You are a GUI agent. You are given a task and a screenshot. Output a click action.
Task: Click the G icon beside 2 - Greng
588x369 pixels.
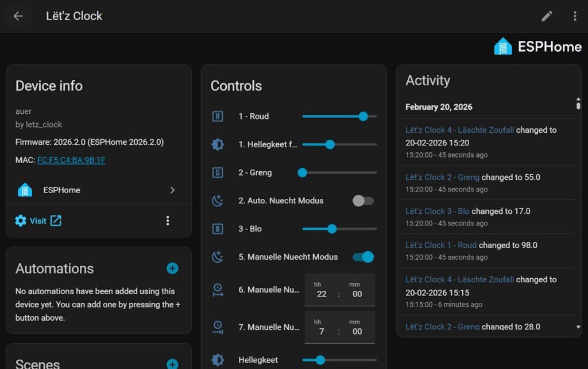click(x=218, y=172)
